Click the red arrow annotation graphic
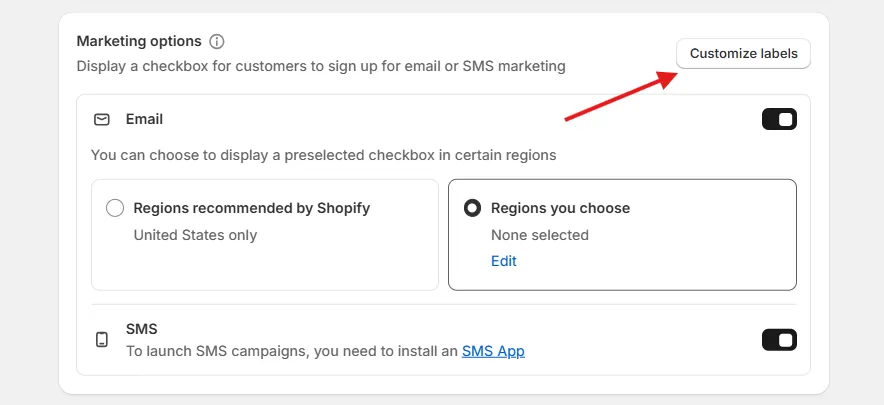This screenshot has width=884, height=405. [x=621, y=96]
